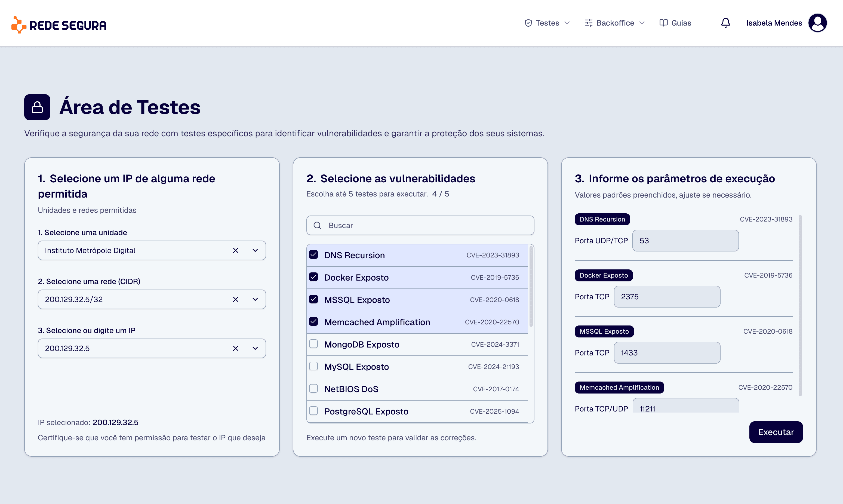Screen dimensions: 843x504
Task: Expand the unidade dropdown chevron
Action: pyautogui.click(x=255, y=251)
